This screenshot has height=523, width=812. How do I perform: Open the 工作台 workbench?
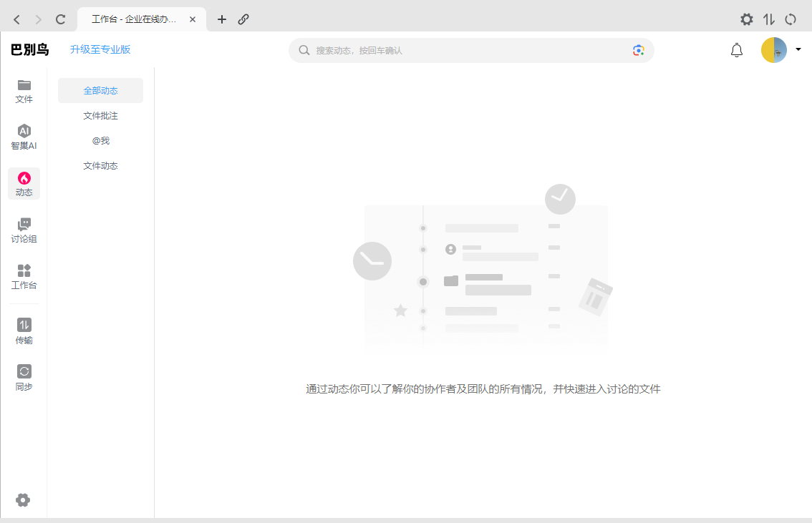pos(24,277)
